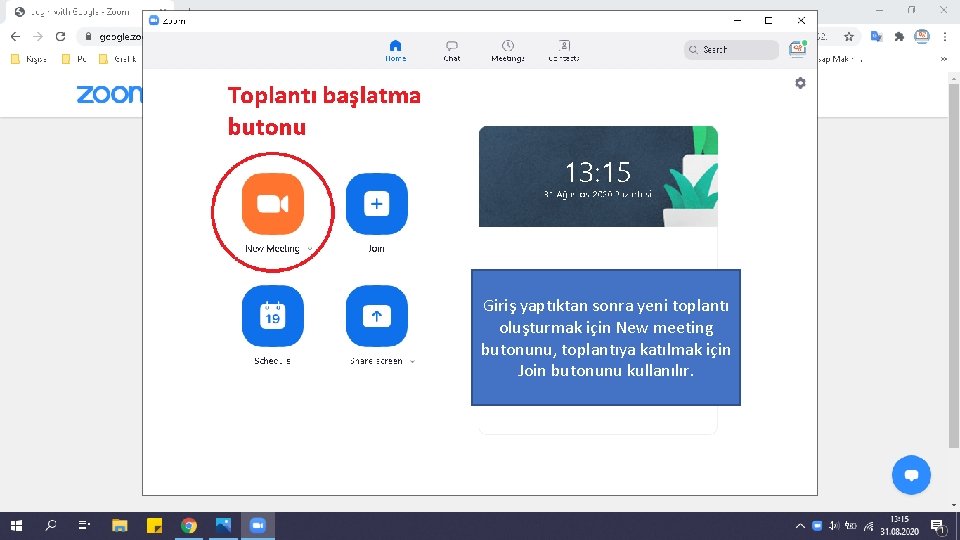Click the Zoom Search field
Screen dimensions: 960x540
(731, 50)
